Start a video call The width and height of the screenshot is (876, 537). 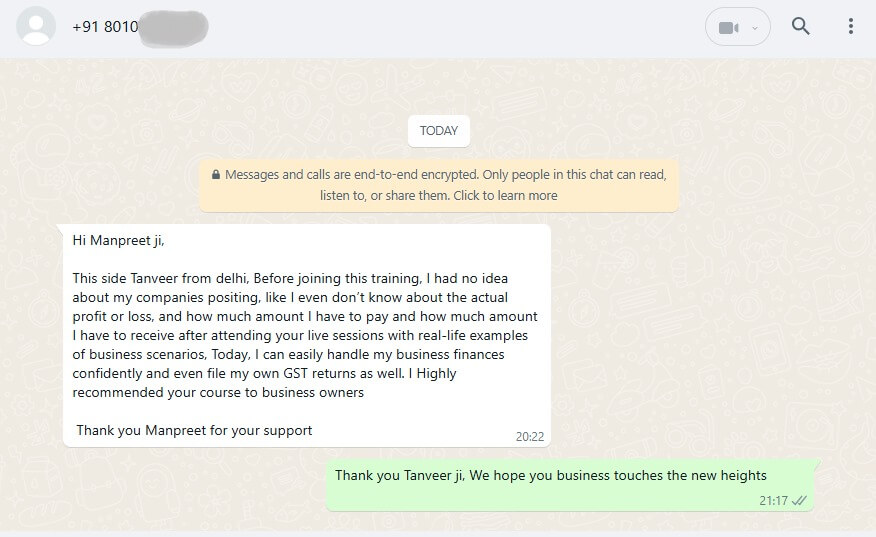729,28
